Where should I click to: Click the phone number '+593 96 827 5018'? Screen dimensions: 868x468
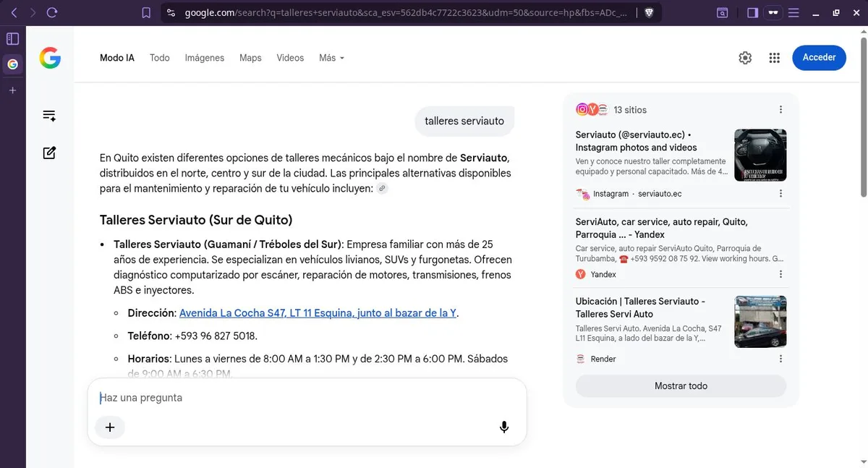[215, 336]
